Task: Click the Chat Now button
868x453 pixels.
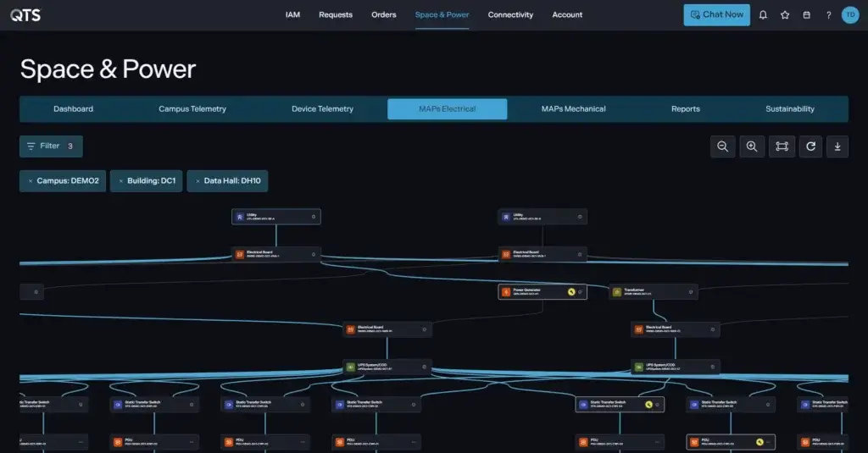Action: pos(716,14)
